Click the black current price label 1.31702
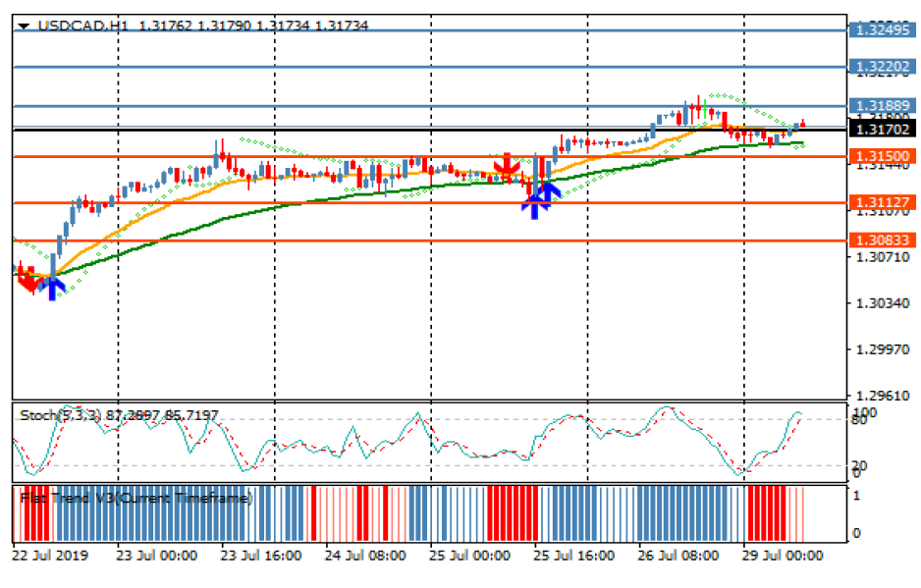 [x=881, y=129]
